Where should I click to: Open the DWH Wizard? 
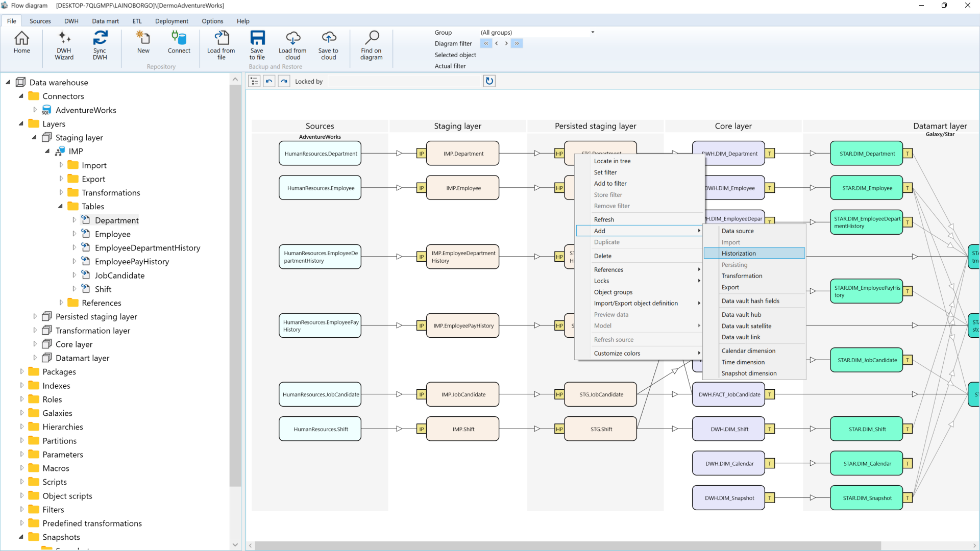click(64, 45)
